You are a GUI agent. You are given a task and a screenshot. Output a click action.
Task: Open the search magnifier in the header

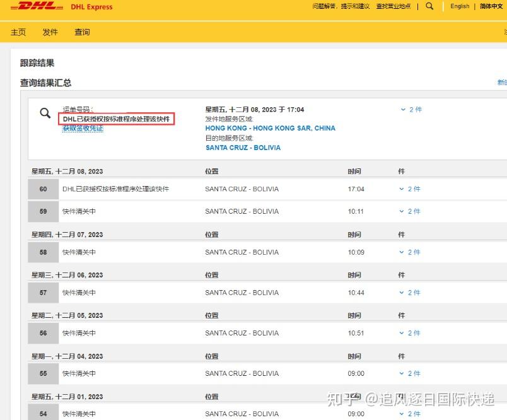tap(429, 6)
